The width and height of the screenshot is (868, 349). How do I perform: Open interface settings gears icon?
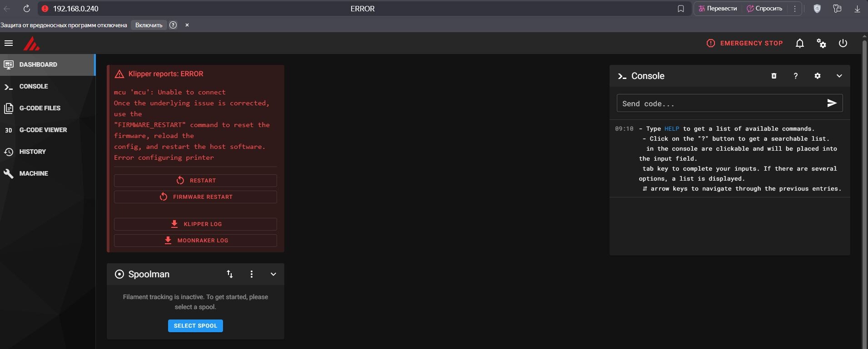click(821, 43)
